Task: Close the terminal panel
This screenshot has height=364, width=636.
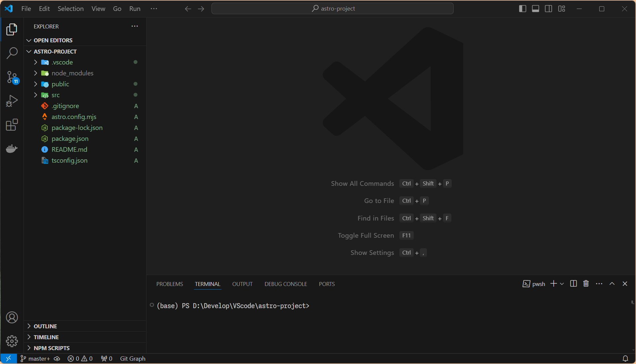Action: click(x=625, y=284)
